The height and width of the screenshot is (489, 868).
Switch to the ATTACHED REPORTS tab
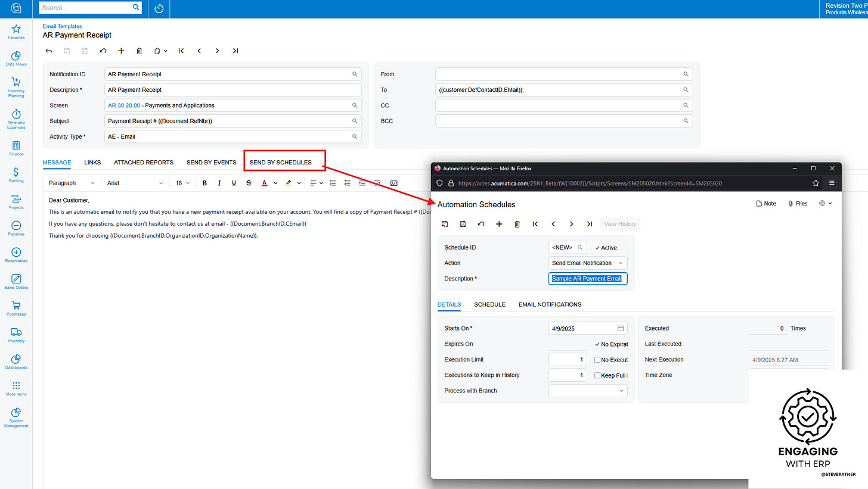point(144,162)
